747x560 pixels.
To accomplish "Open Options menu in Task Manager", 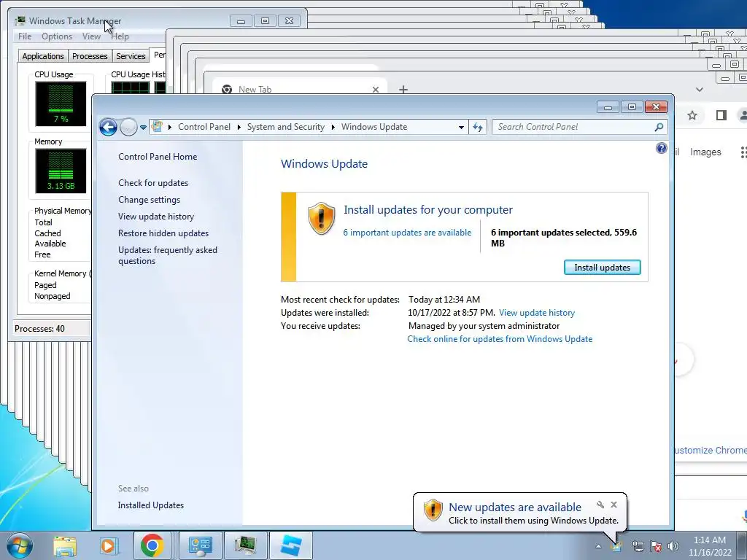I will pos(57,36).
